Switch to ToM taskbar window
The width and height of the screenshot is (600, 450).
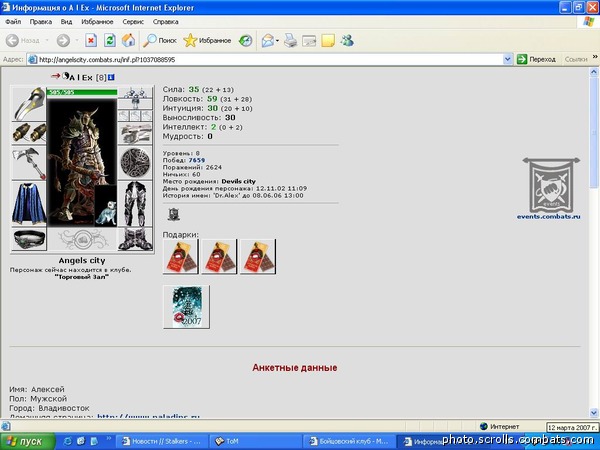point(255,441)
